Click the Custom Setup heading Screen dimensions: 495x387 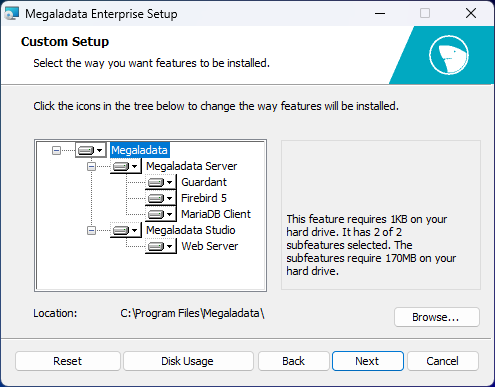[x=65, y=42]
